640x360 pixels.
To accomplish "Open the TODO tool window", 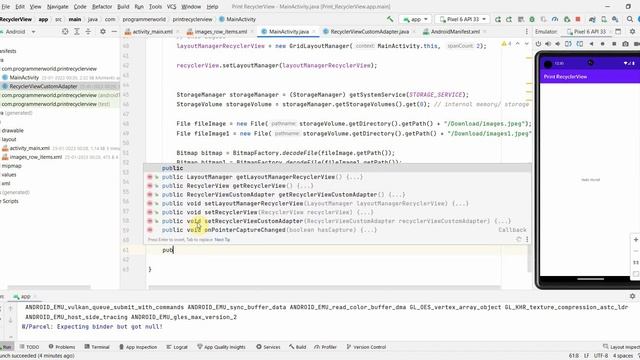I will pyautogui.click(x=29, y=347).
